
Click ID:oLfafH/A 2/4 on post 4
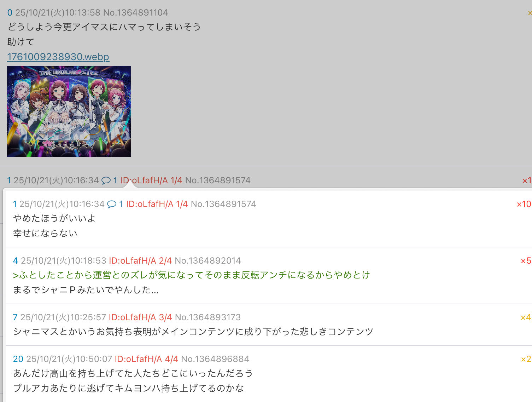tap(140, 261)
